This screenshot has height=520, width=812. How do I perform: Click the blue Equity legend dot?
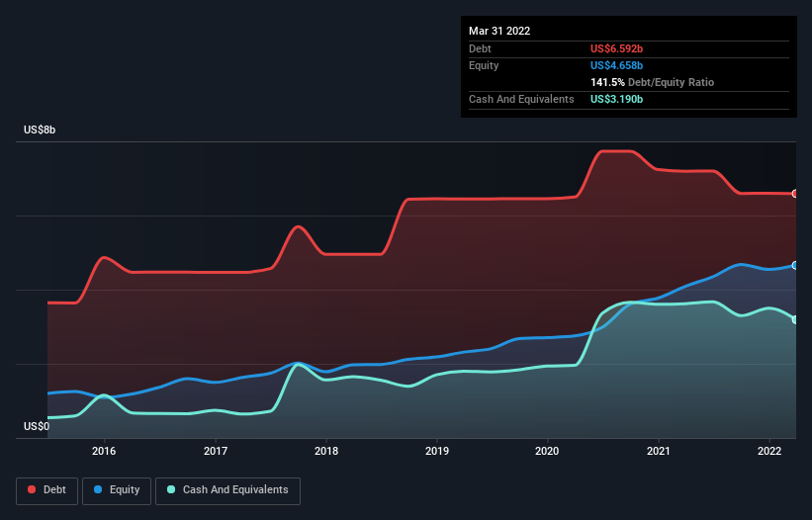(98, 489)
